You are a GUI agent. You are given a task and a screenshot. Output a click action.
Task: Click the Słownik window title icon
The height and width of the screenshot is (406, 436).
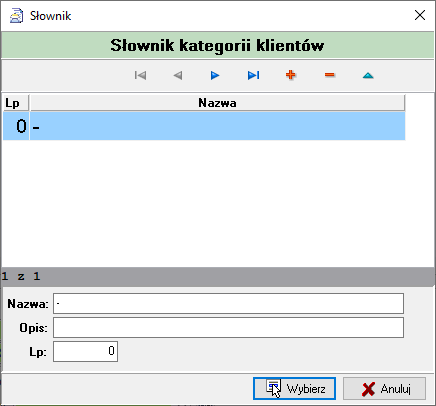coord(16,16)
